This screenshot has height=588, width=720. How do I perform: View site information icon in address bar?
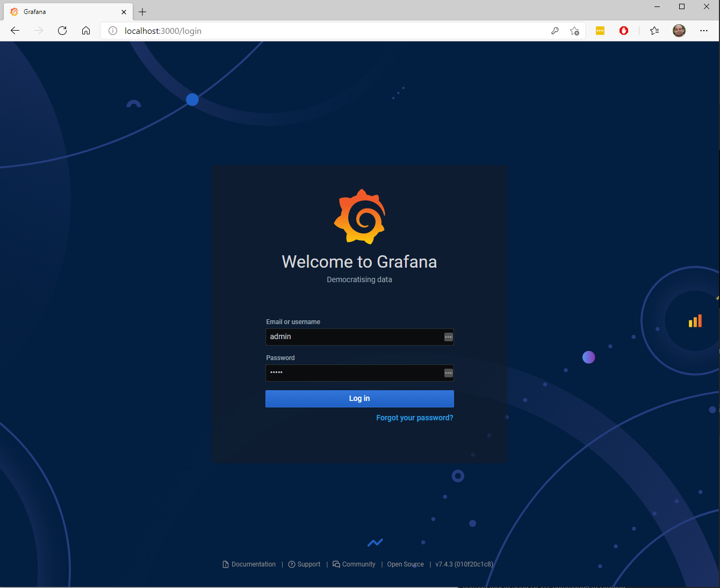pos(113,31)
